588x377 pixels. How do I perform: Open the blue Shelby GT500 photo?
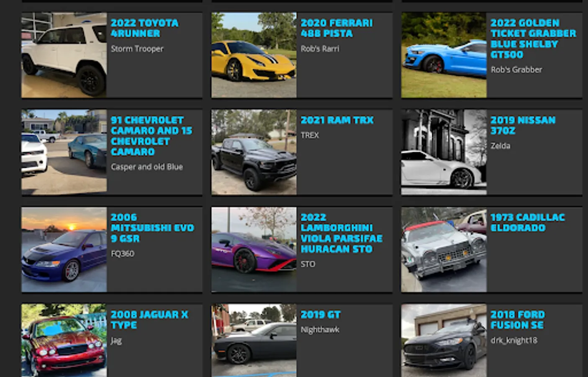point(444,55)
